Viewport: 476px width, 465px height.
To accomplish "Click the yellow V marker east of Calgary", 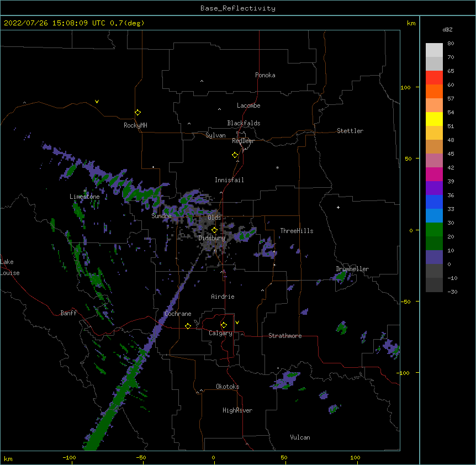I will click(237, 323).
